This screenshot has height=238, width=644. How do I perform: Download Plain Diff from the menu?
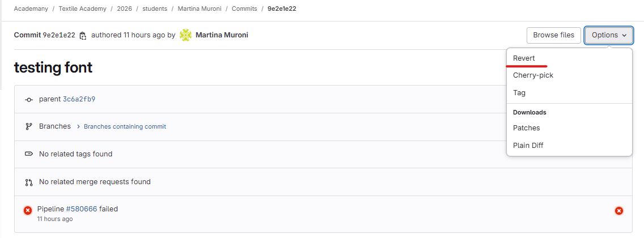coord(528,146)
